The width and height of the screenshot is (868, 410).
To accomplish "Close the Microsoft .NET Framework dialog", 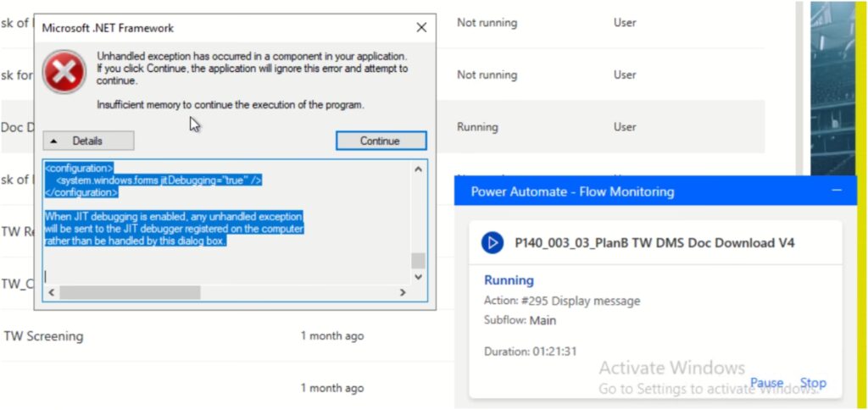I will tap(421, 28).
